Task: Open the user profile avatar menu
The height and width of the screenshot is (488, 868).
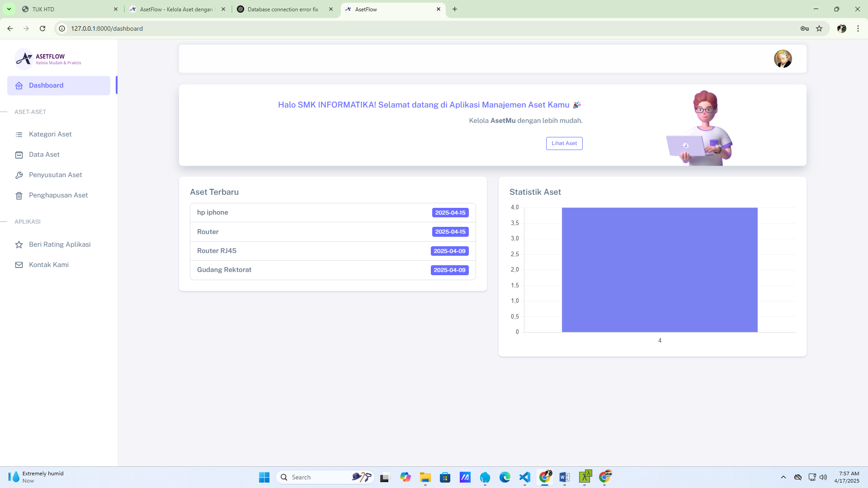Action: [783, 59]
